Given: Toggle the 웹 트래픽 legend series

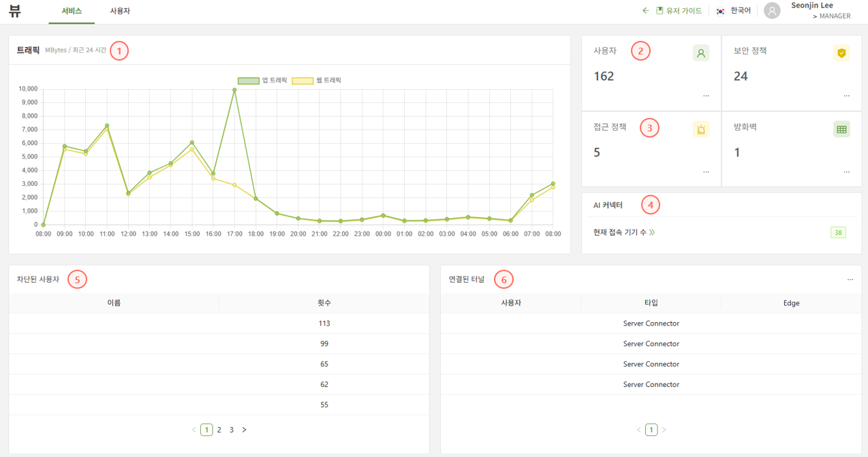Looking at the screenshot, I should (x=316, y=80).
